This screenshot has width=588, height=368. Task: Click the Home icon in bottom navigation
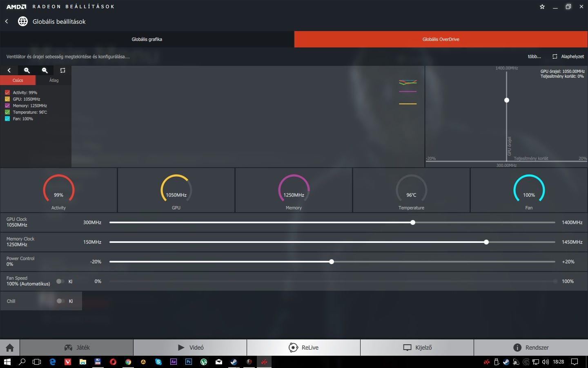pyautogui.click(x=10, y=348)
